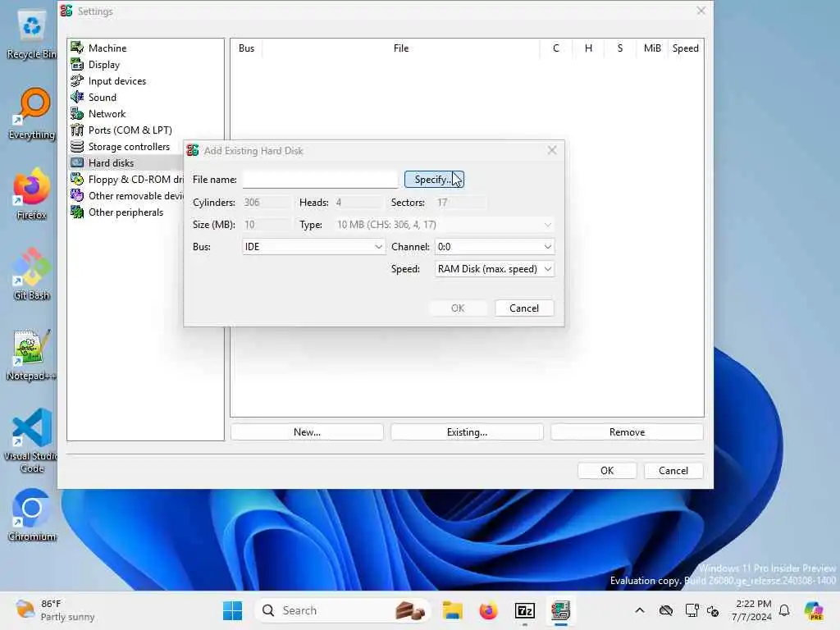The height and width of the screenshot is (630, 840).
Task: Cancel the Add Existing Hard Disk dialog
Action: [524, 308]
